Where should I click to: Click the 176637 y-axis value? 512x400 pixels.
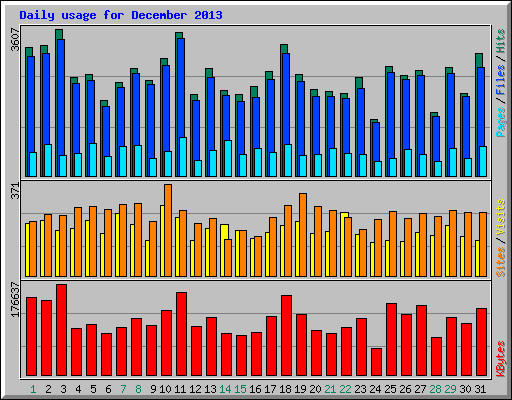coord(15,299)
